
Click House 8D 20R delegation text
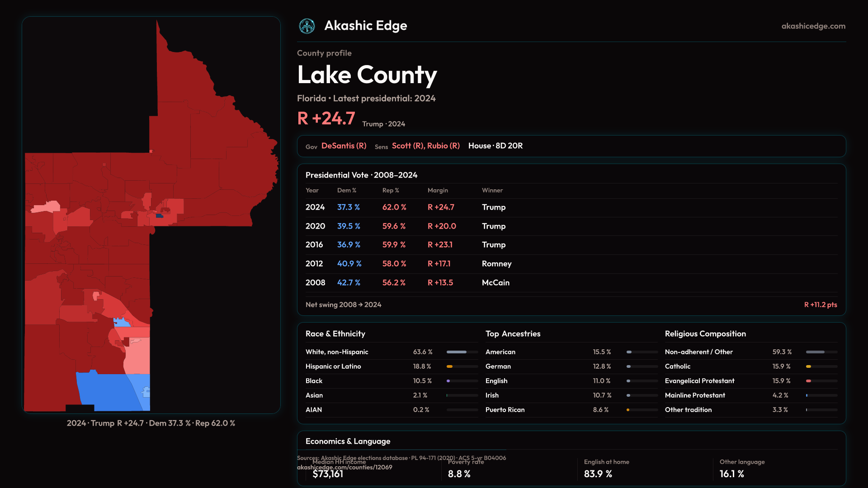pos(495,146)
